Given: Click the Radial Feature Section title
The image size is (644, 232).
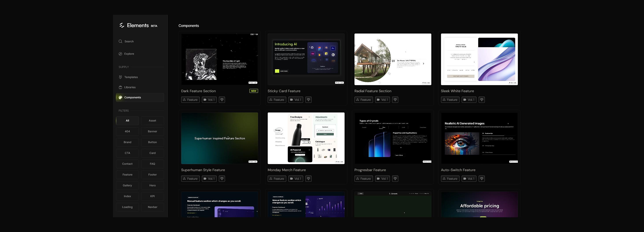Looking at the screenshot, I should 373,91.
